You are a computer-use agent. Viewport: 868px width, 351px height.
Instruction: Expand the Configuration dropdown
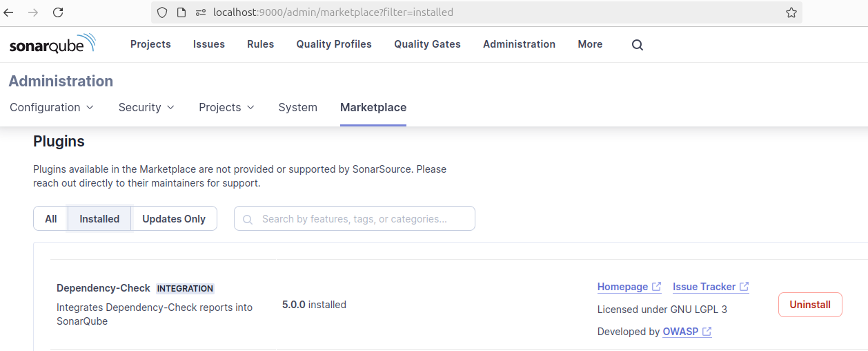52,107
